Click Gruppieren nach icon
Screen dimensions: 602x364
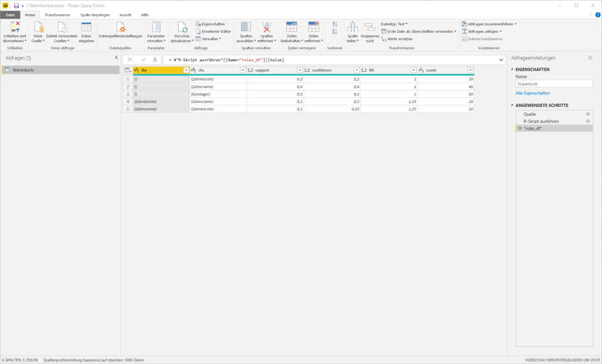(370, 27)
